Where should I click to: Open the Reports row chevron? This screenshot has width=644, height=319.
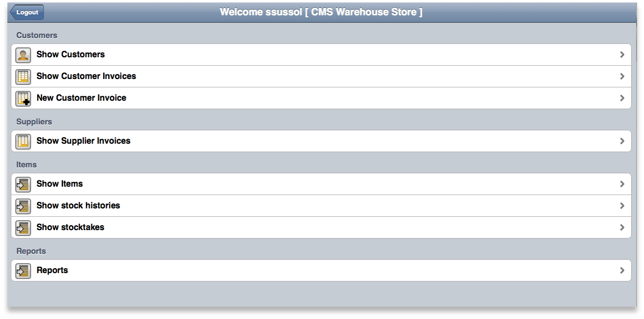point(622,271)
